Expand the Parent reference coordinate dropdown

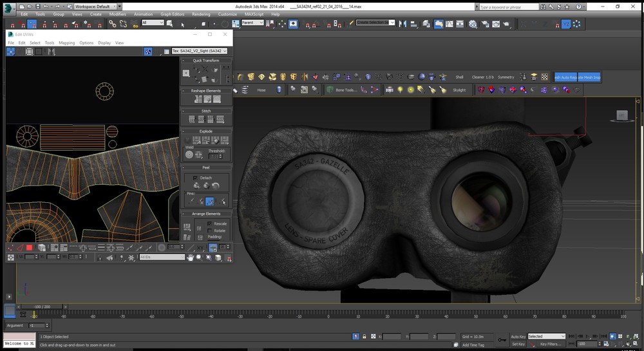point(252,23)
